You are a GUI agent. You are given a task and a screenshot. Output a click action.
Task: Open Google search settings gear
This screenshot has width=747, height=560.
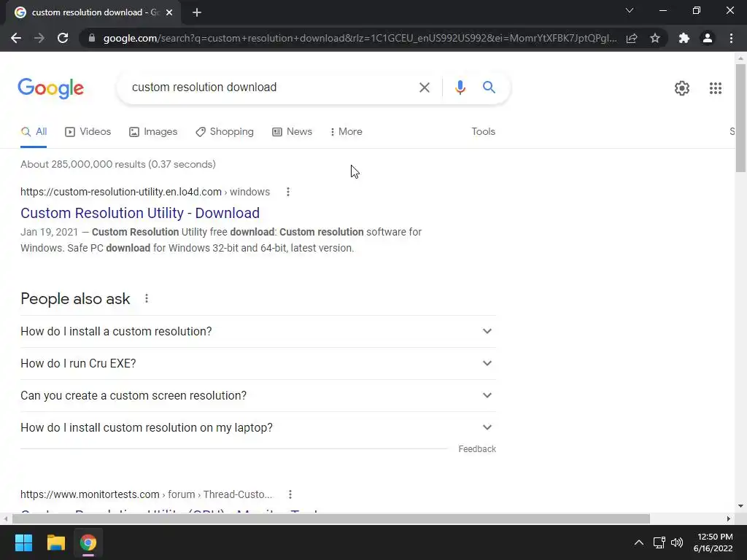pos(682,88)
